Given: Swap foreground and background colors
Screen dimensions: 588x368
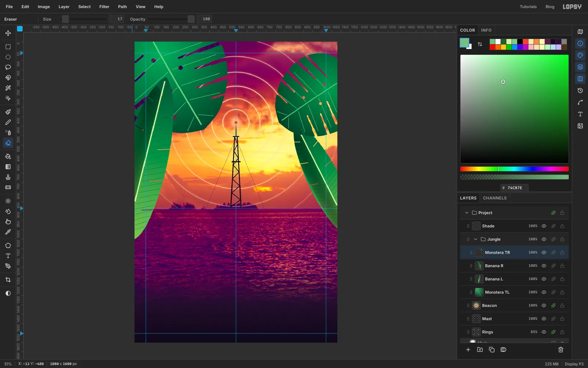Looking at the screenshot, I should coord(480,44).
